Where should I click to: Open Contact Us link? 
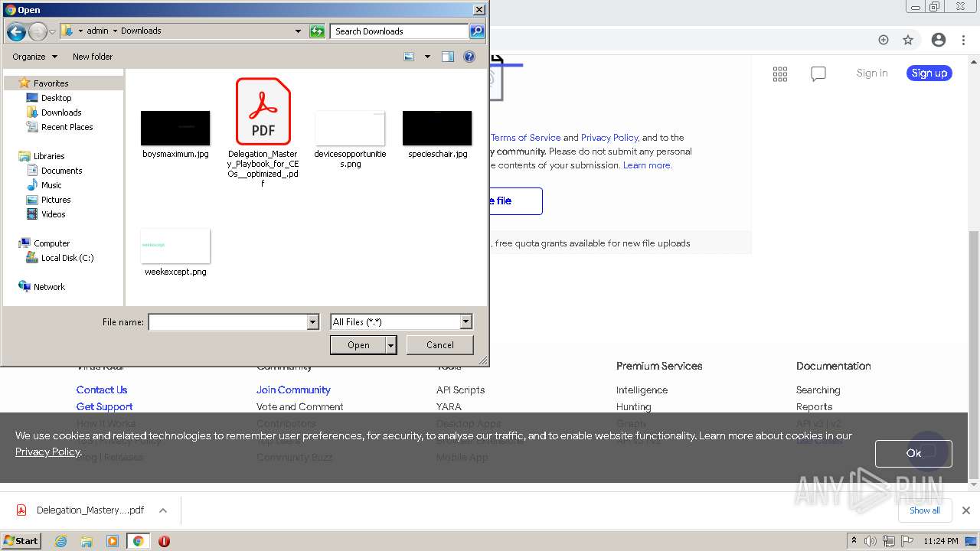(102, 390)
